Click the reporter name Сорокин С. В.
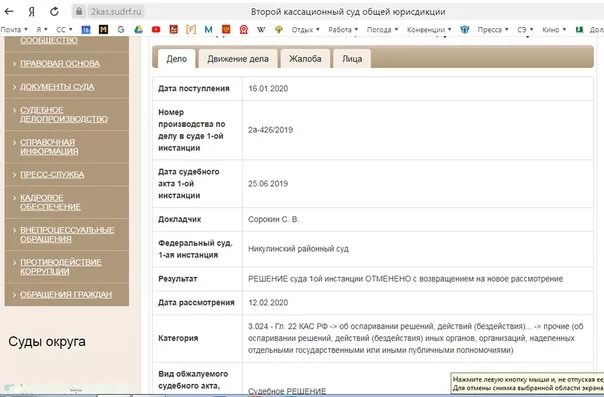604x397 pixels. [x=273, y=219]
